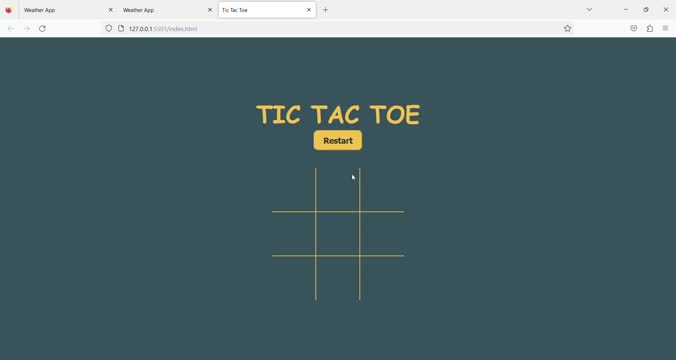Mark the top-left cell of the board
Viewport: 676px width, 360px height.
click(x=294, y=190)
